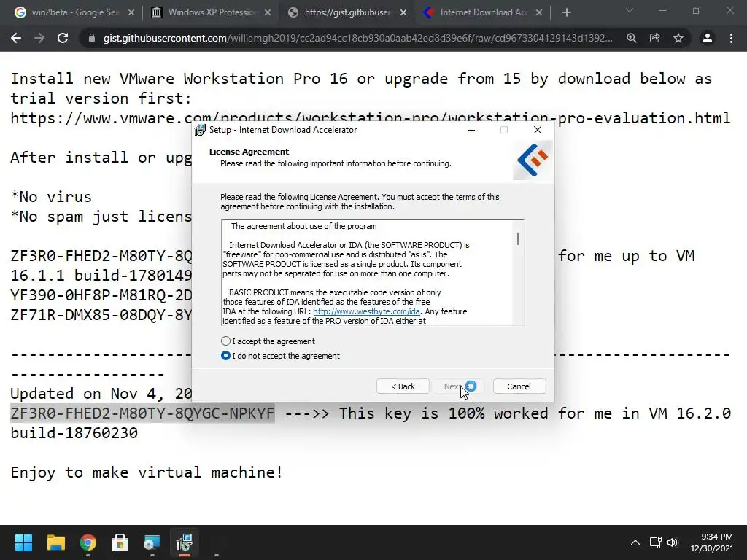The image size is (747, 560).
Task: Switch to the gist.githubusercontent tab
Action: (x=347, y=12)
